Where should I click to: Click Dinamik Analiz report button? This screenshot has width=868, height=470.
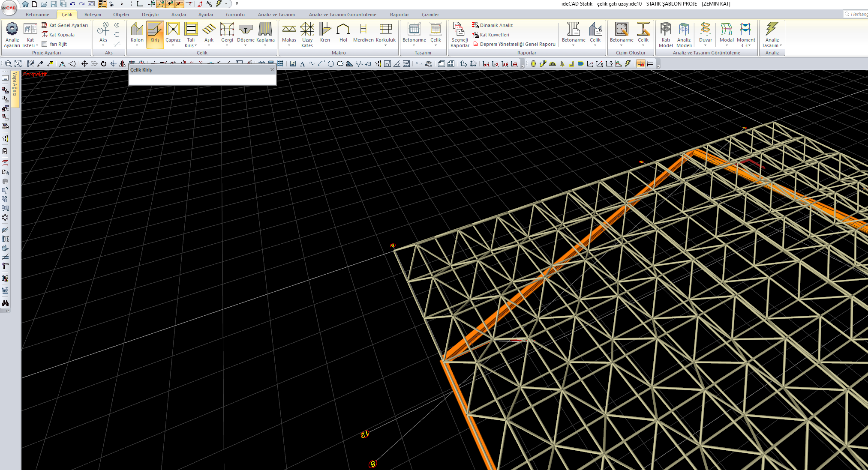pyautogui.click(x=492, y=25)
